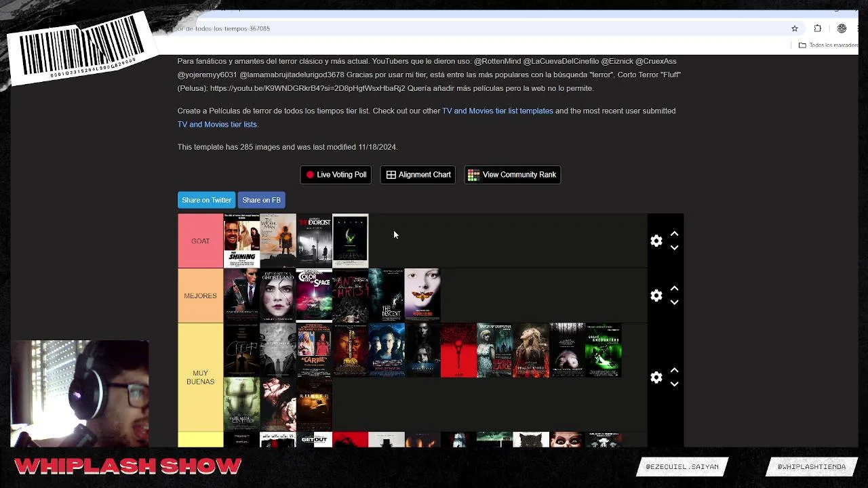Click the youtu.be Fluff short URL text

pyautogui.click(x=307, y=88)
